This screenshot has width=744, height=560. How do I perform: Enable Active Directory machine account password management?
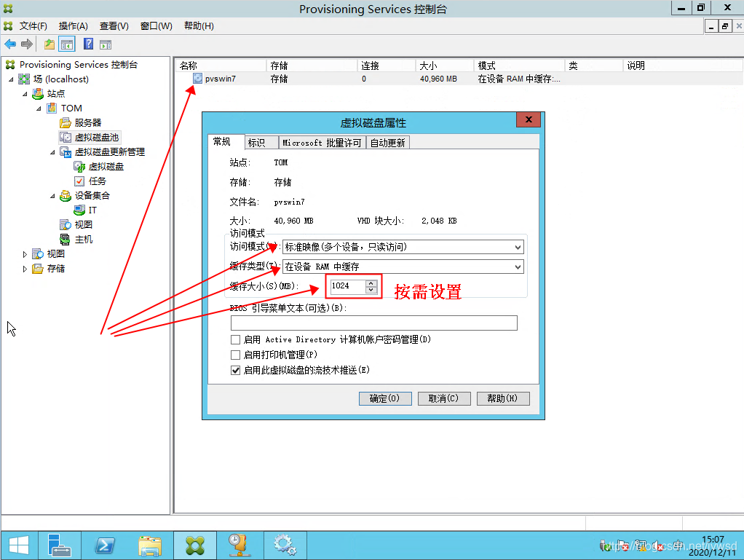235,339
